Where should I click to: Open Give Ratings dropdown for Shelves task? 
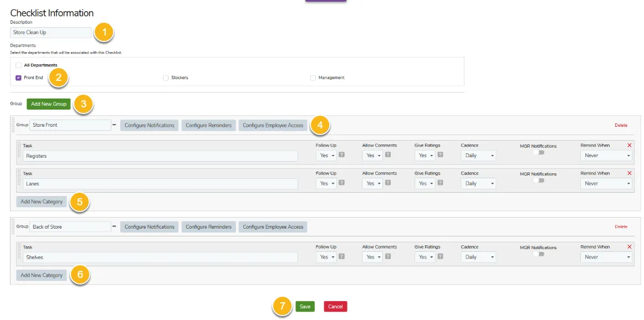425,257
